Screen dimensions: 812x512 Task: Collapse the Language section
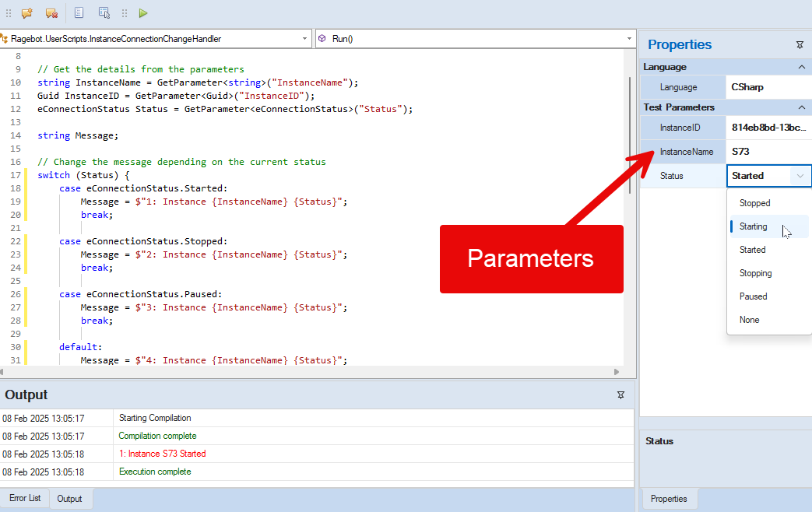(x=802, y=67)
